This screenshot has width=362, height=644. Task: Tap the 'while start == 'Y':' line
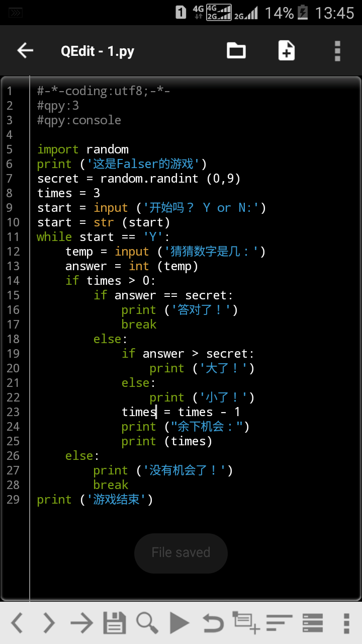(104, 237)
